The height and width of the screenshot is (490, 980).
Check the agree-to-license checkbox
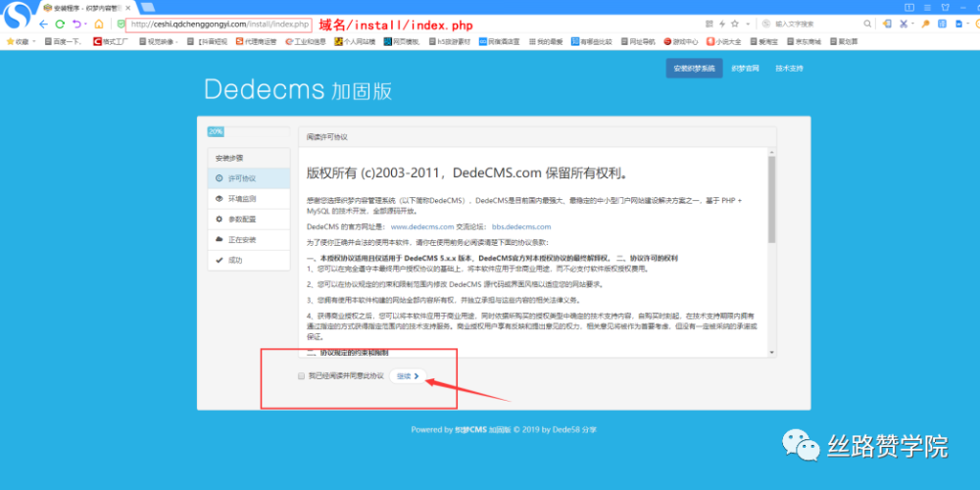click(301, 376)
